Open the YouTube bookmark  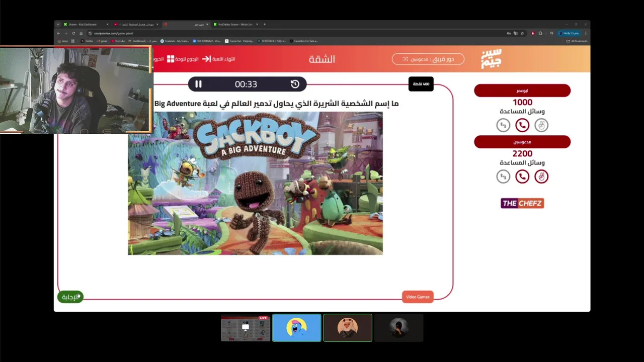pos(118,41)
